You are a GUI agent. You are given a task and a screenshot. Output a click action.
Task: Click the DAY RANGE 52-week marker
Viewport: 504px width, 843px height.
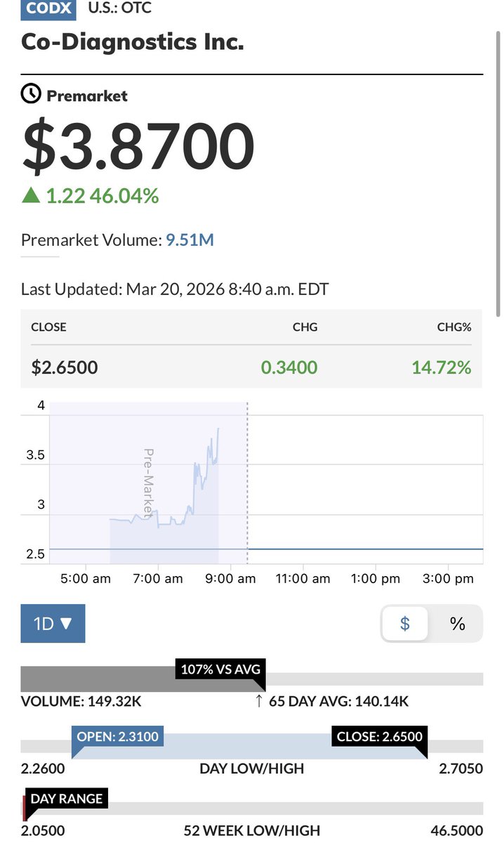tap(67, 799)
